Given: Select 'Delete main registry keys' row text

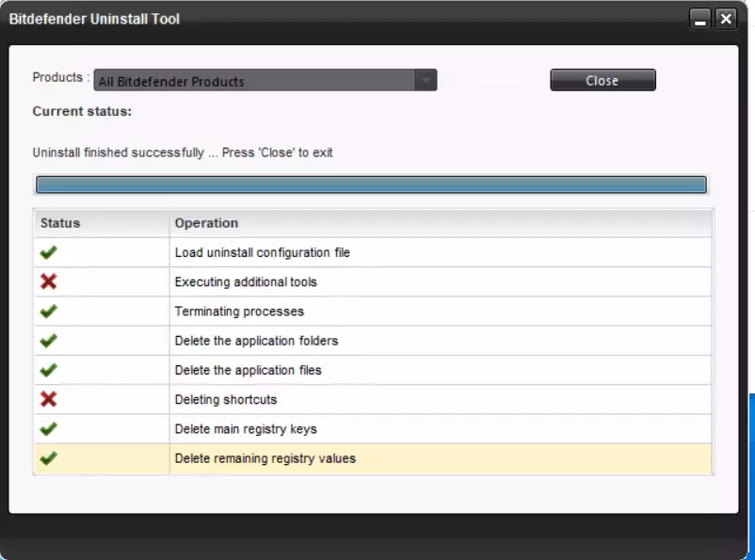Looking at the screenshot, I should click(x=246, y=428).
